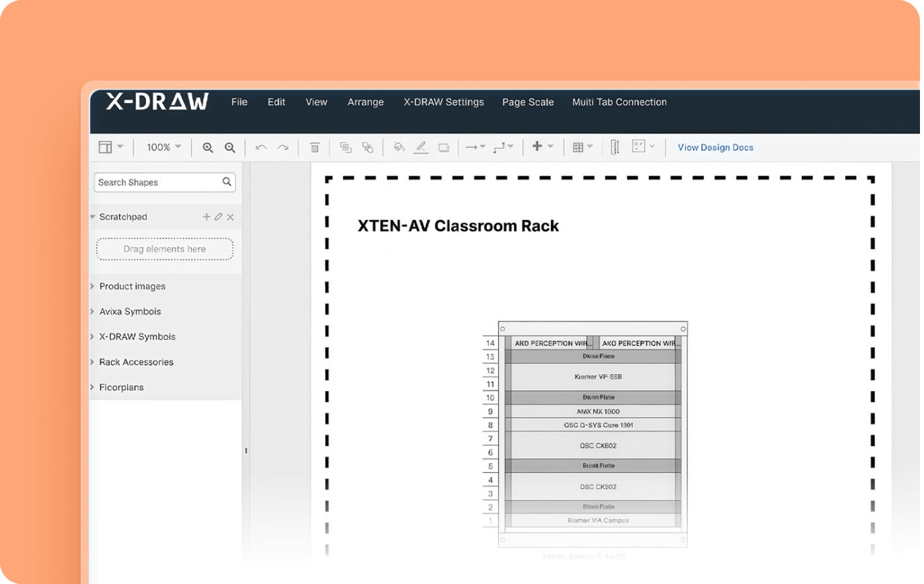The image size is (924, 584).
Task: Click the zoom in magnifier icon
Action: (x=208, y=147)
